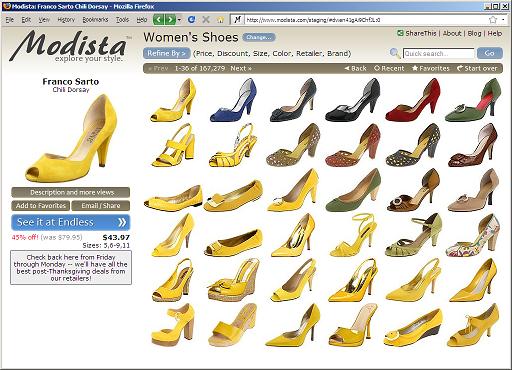Click the Change... category button
The image size is (512, 370).
259,37
